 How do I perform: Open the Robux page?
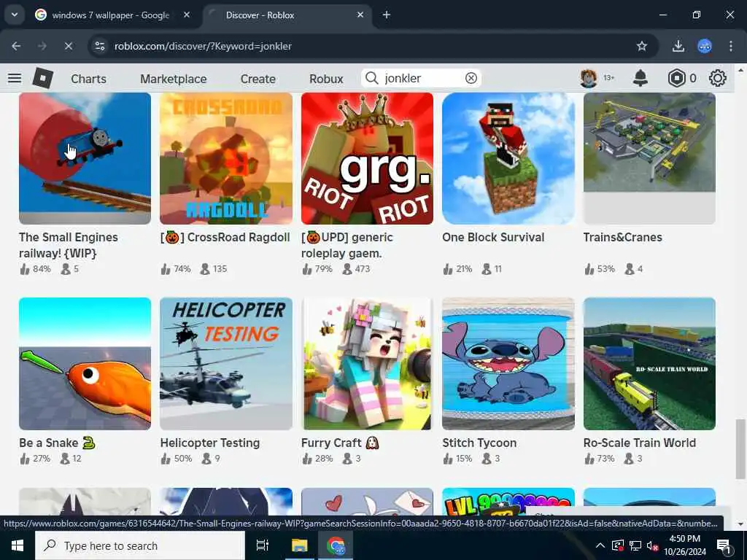(326, 79)
